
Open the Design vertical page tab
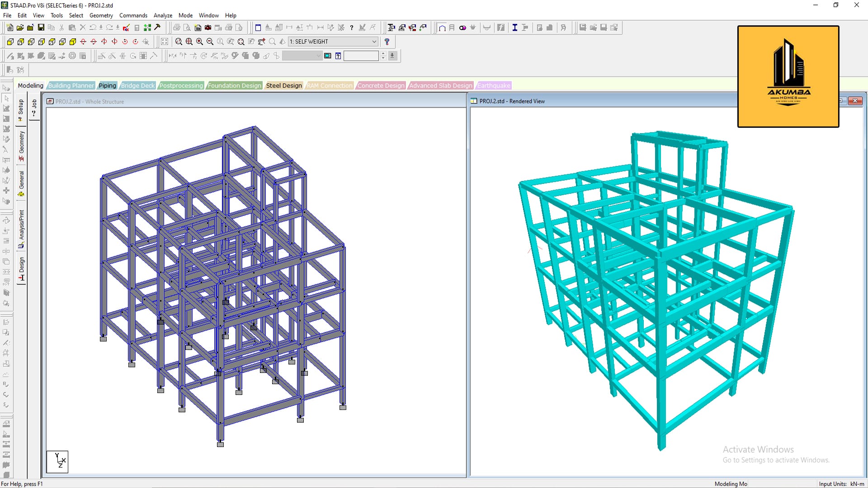(x=21, y=269)
